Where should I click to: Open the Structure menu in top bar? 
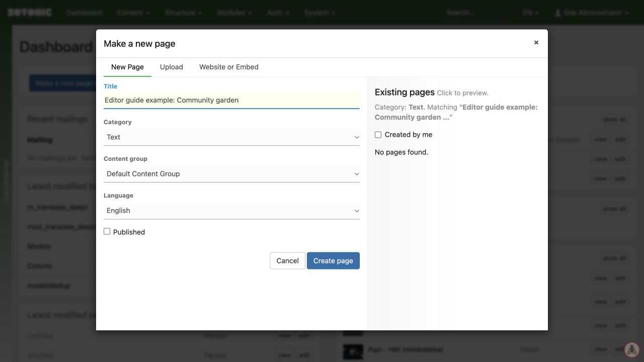tap(183, 13)
